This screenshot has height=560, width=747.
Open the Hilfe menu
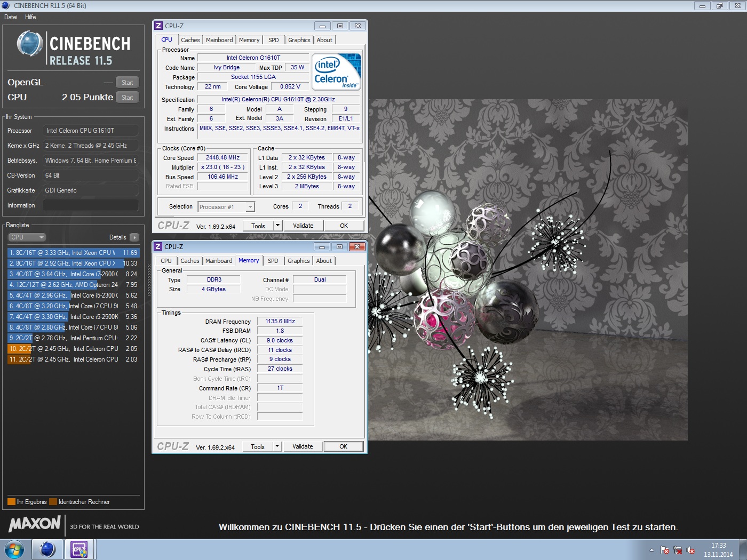[x=30, y=17]
